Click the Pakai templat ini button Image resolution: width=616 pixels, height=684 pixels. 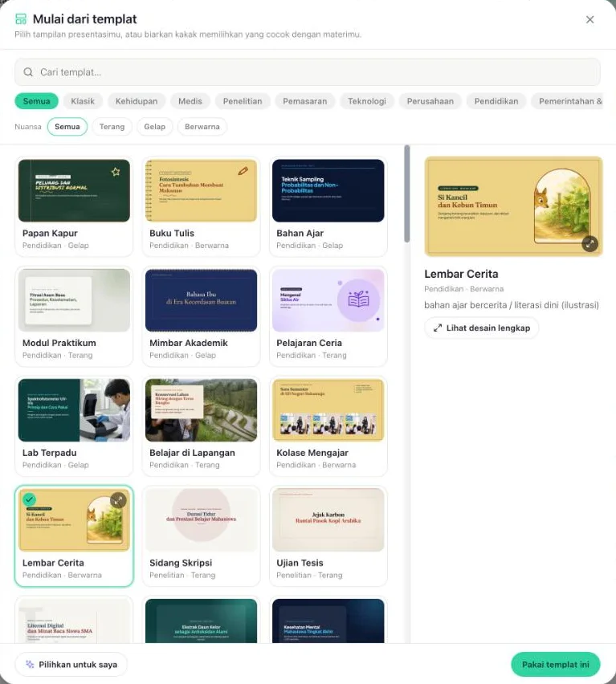click(x=555, y=665)
